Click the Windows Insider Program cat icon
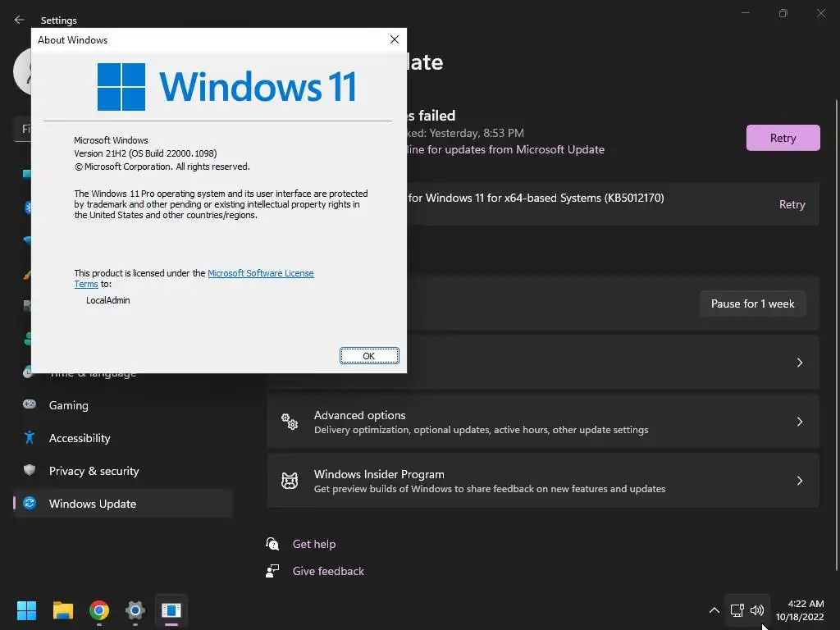 pos(290,481)
